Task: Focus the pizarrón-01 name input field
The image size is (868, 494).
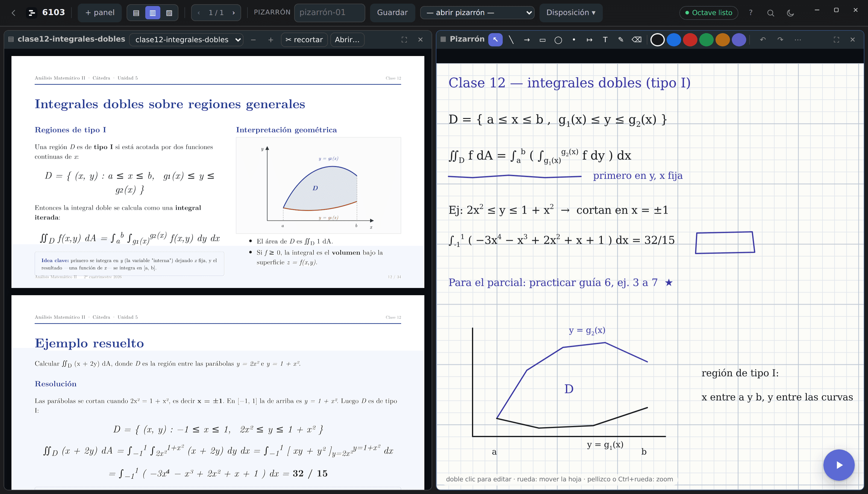Action: (329, 13)
